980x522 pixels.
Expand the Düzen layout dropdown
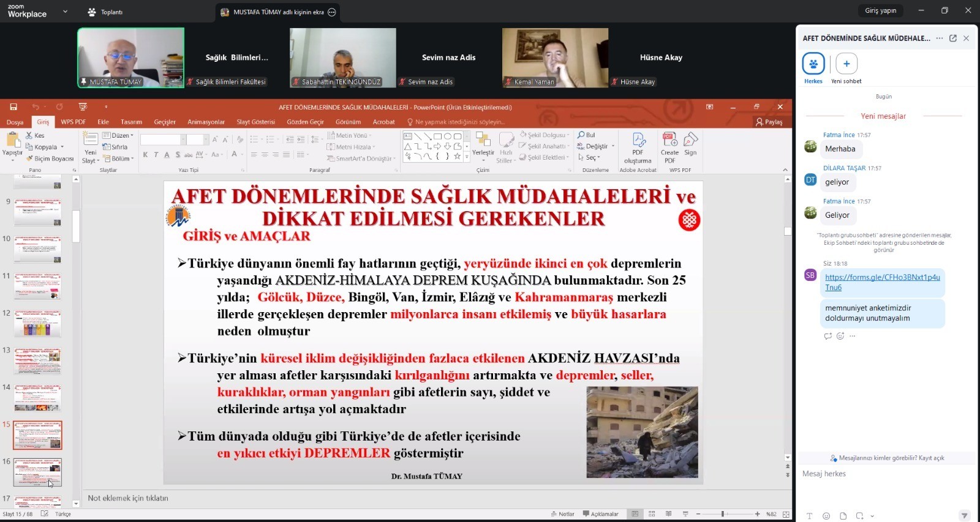118,135
